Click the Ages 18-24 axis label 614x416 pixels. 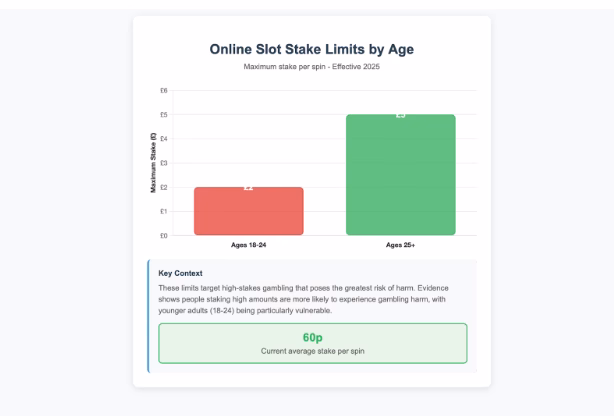tap(248, 244)
